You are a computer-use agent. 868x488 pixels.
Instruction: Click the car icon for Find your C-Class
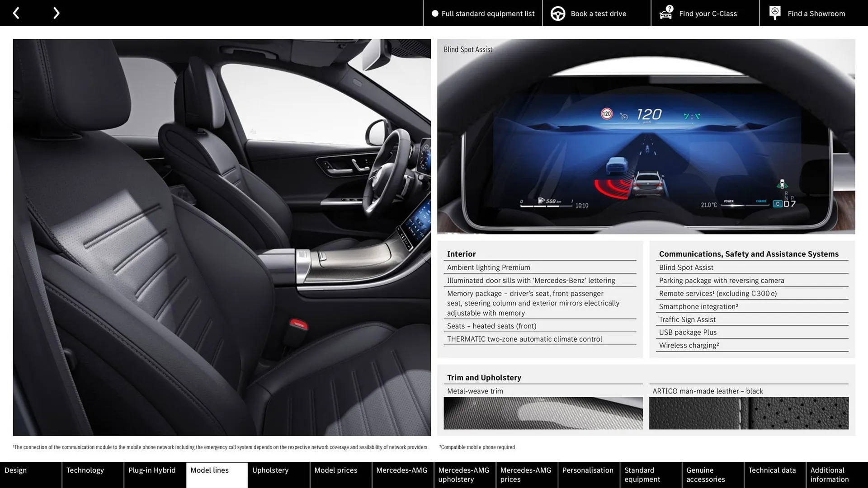pyautogui.click(x=665, y=14)
